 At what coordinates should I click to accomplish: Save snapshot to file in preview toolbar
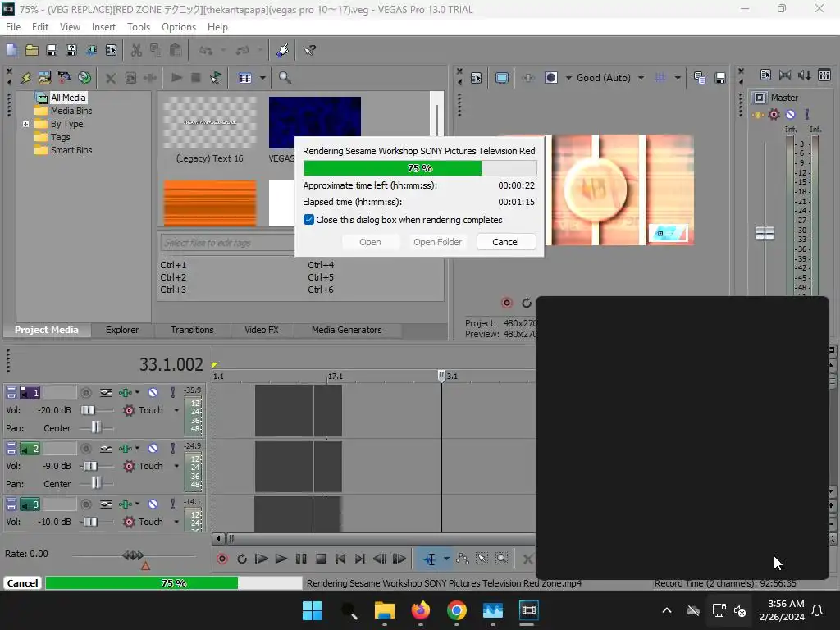(x=720, y=78)
